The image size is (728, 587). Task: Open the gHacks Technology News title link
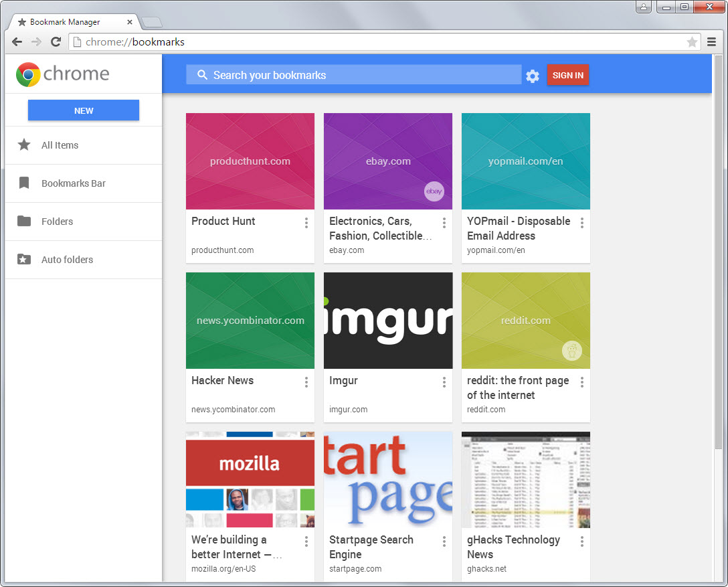point(513,547)
